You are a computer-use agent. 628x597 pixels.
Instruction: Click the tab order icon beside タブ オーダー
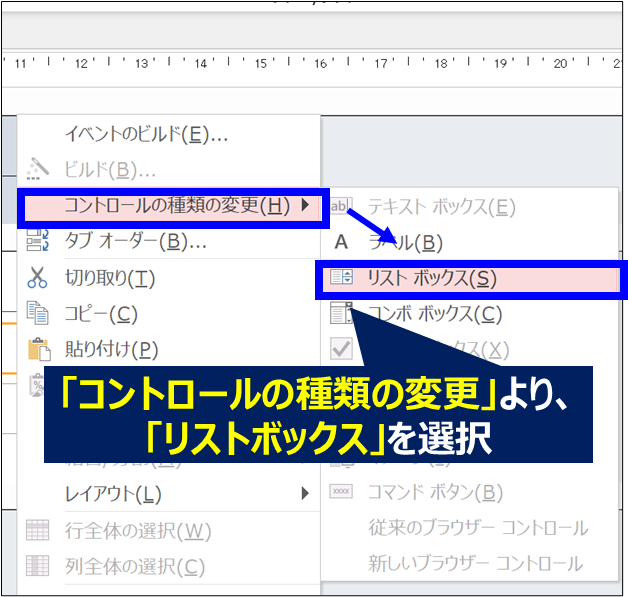[x=38, y=241]
